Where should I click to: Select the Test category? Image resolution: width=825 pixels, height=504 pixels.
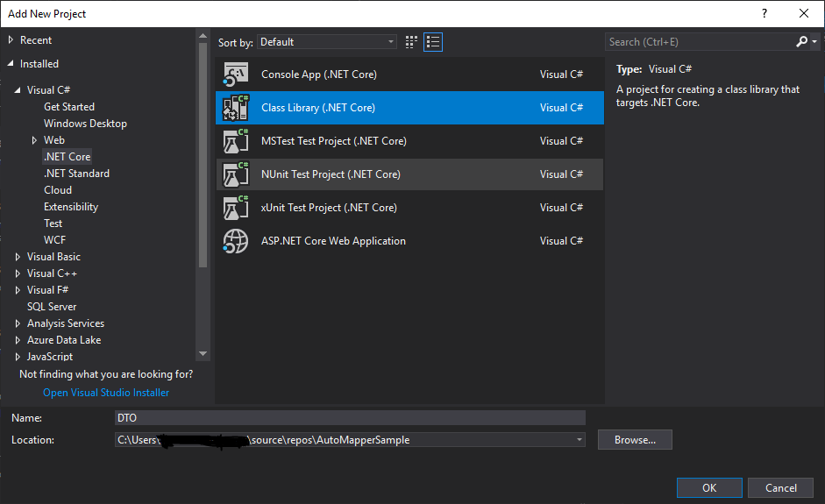click(53, 224)
